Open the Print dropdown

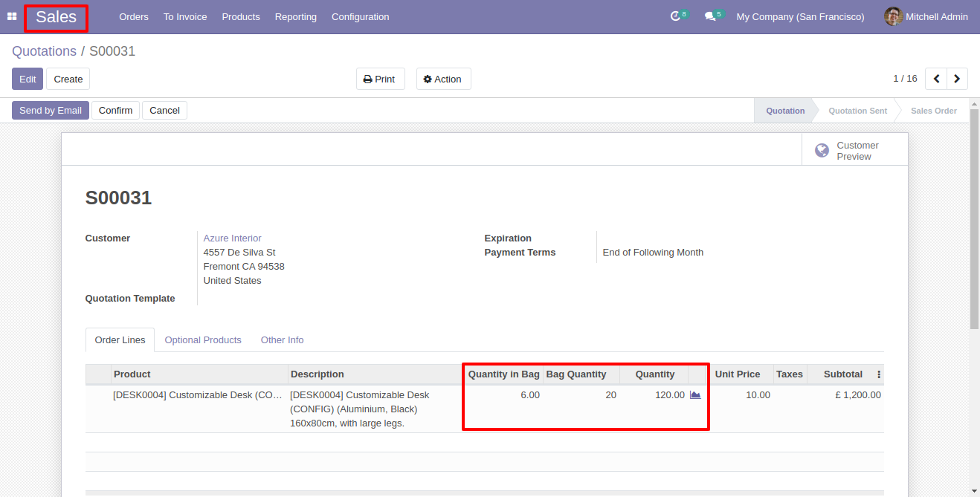tap(381, 79)
